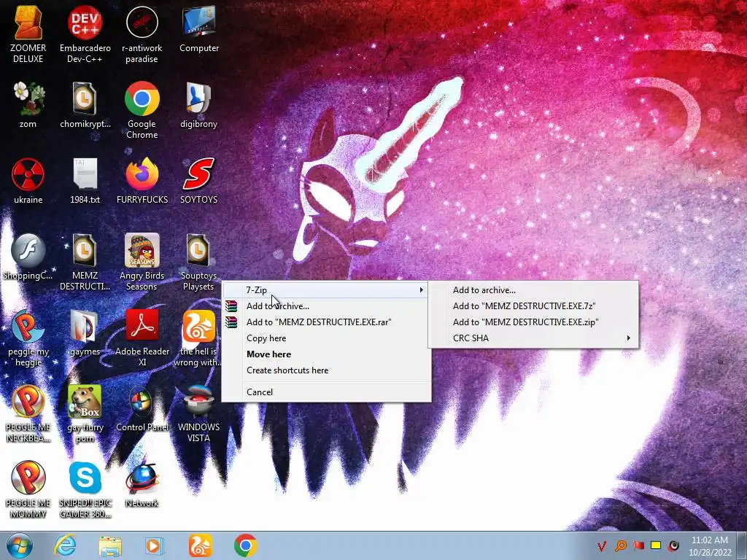Open Windows Media Player taskbar icon
This screenshot has height=560, width=747.
point(155,545)
